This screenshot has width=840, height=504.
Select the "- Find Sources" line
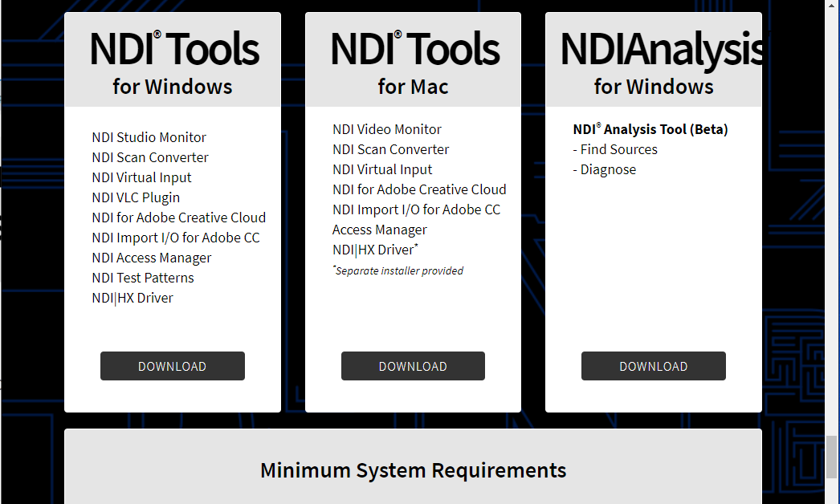click(615, 149)
